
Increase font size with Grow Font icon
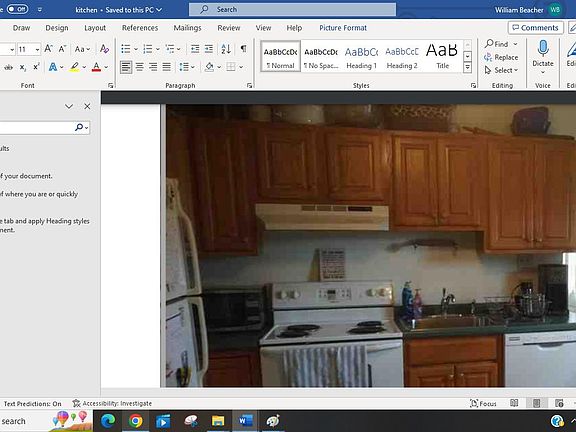(x=48, y=48)
